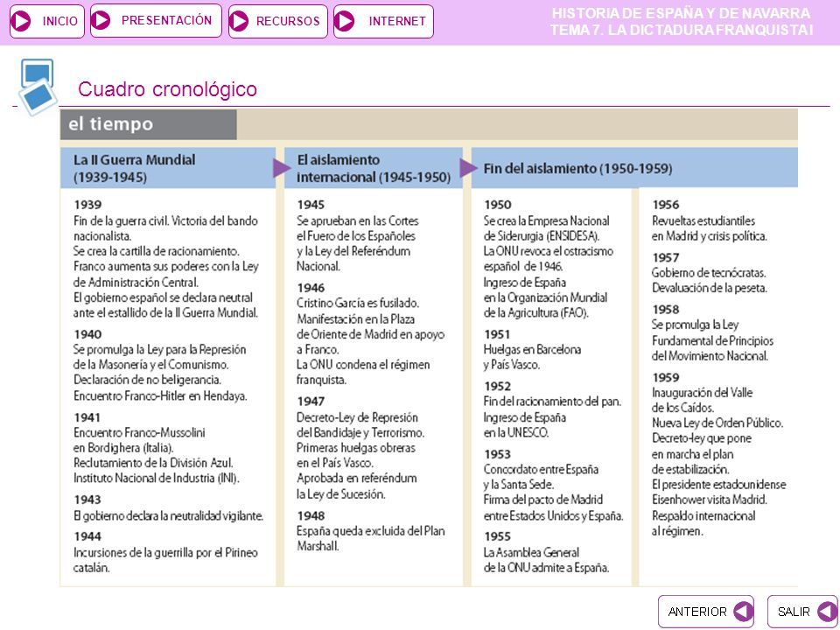
Task: Click 'TEMA 7. LA DICTADURA FRANQUISTA I' heading
Action: click(x=682, y=30)
